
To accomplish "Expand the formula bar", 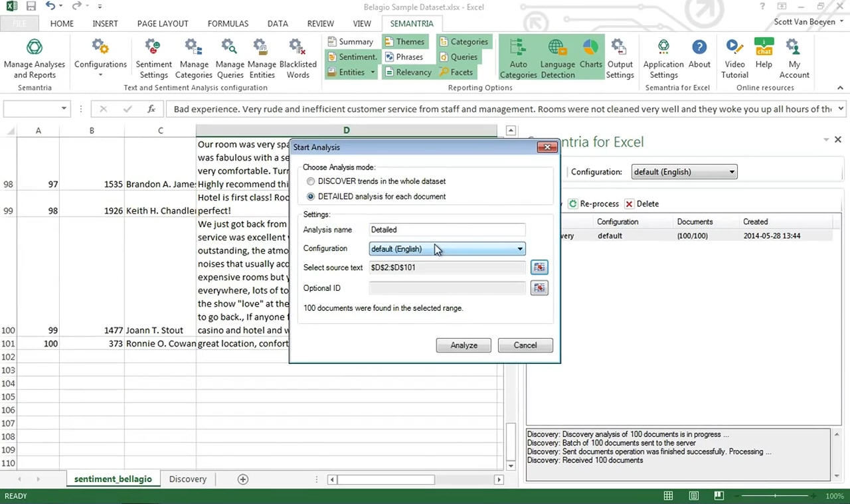I will pos(841,109).
